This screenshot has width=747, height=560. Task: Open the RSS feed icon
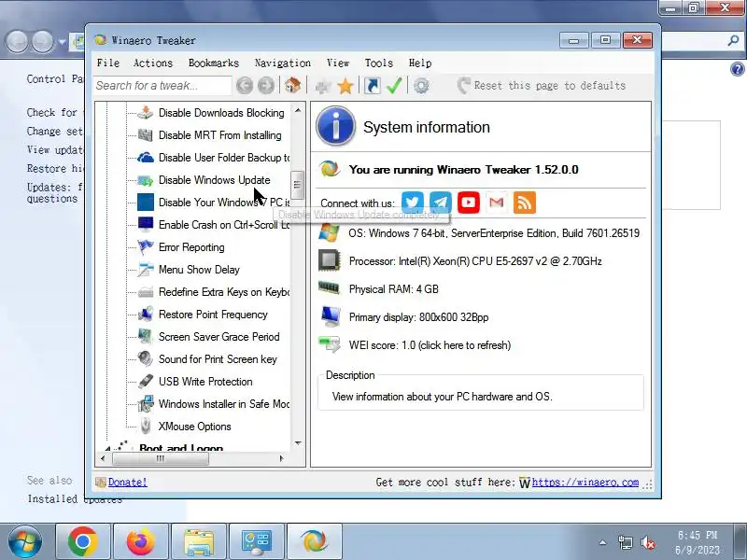tap(525, 202)
